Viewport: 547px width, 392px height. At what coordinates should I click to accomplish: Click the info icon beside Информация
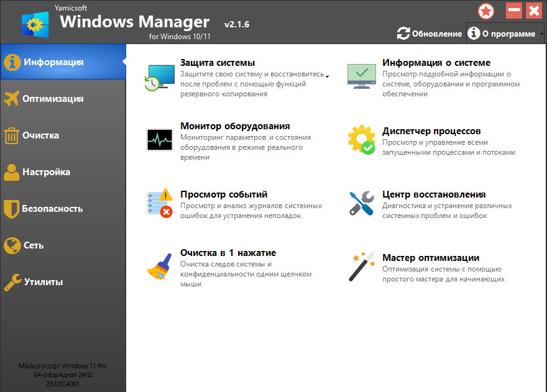(x=12, y=62)
